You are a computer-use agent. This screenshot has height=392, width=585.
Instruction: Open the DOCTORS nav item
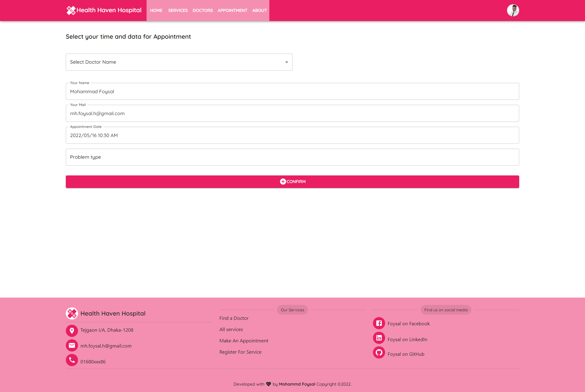pyautogui.click(x=203, y=10)
